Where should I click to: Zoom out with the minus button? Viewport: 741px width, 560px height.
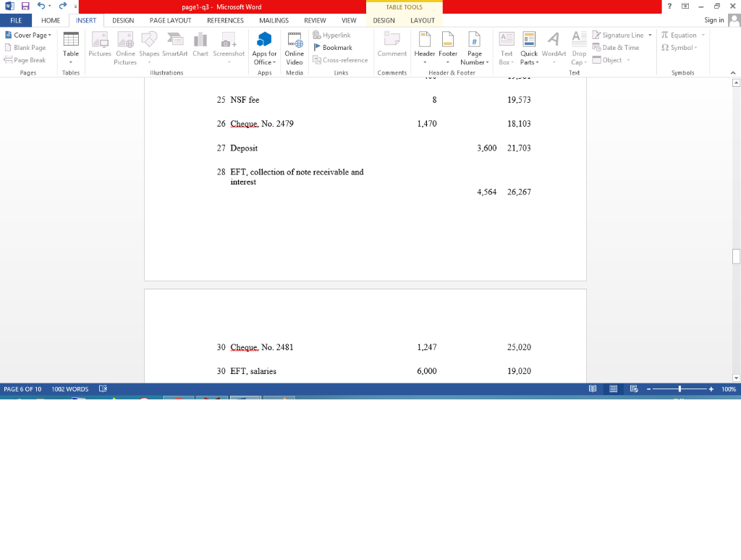[649, 389]
